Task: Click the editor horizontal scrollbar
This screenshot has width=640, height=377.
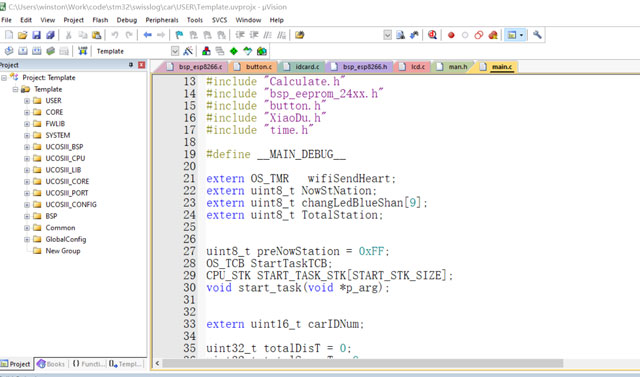Action: point(362,363)
